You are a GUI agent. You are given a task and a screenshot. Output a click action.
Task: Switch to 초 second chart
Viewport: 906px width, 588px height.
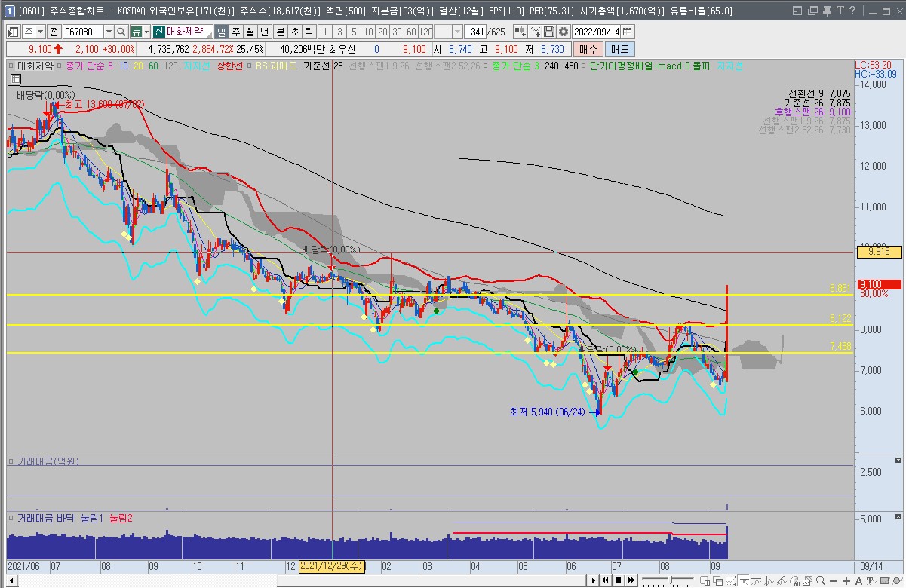tap(294, 32)
